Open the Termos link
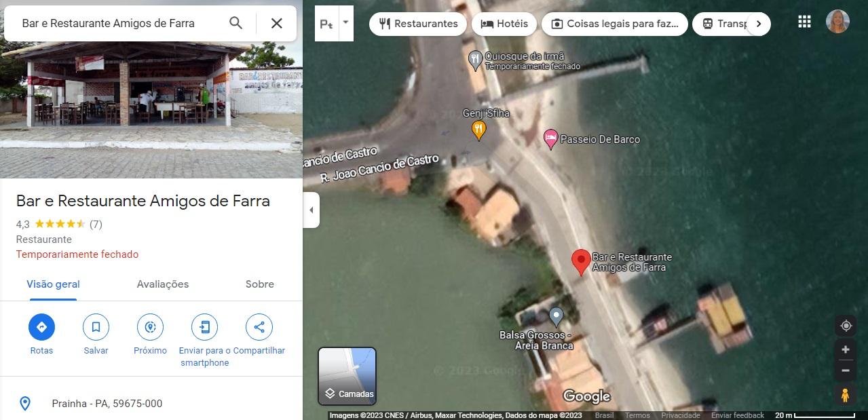The width and height of the screenshot is (868, 420). click(637, 415)
